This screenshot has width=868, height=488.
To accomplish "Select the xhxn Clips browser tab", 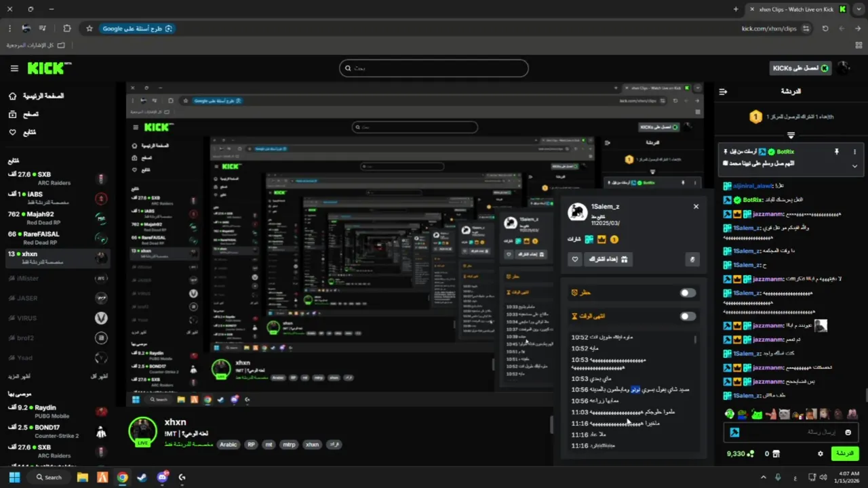I will click(797, 9).
